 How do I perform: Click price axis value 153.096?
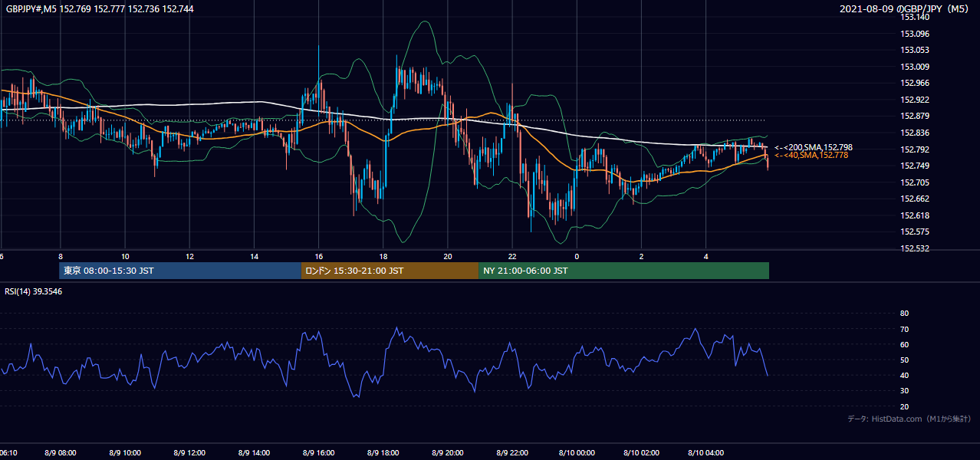(914, 34)
